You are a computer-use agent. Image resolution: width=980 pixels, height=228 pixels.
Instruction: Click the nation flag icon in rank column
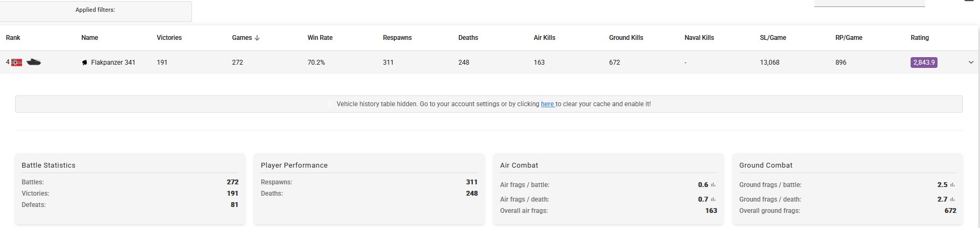point(17,63)
